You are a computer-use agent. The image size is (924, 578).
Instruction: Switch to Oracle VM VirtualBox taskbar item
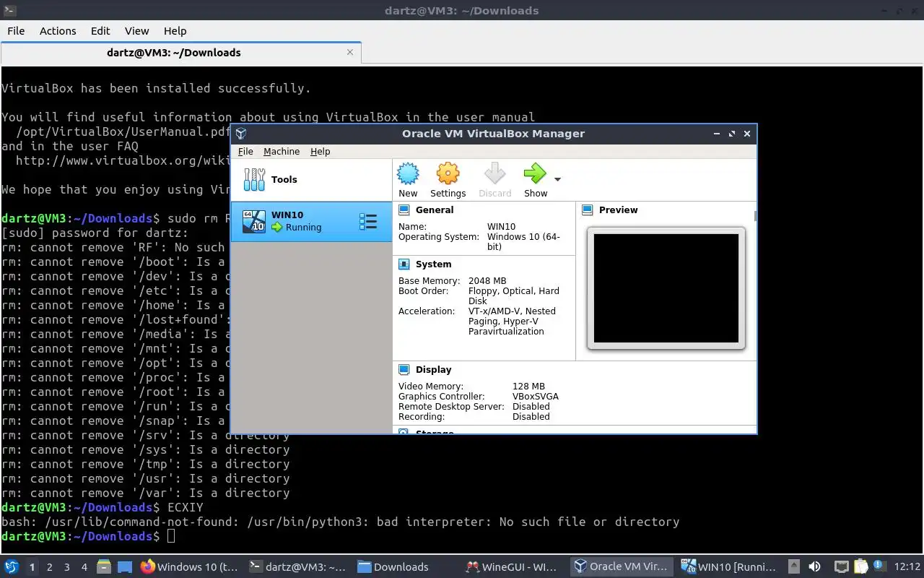click(622, 567)
